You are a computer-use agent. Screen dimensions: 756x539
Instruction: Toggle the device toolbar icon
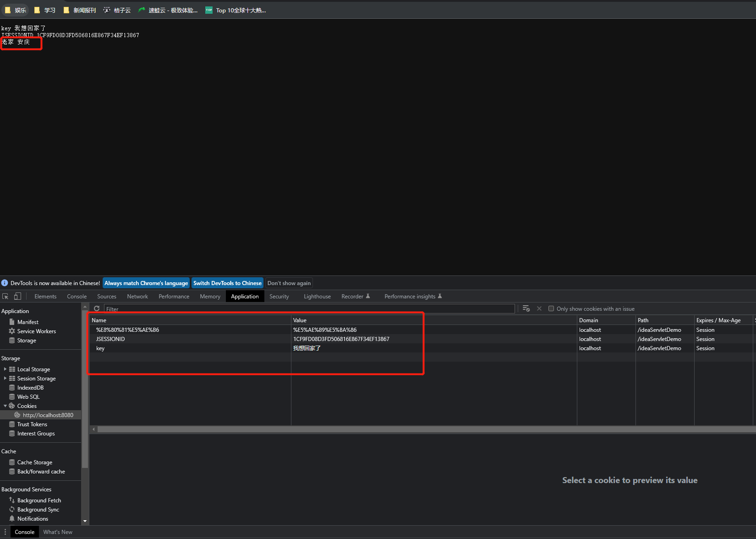point(17,297)
